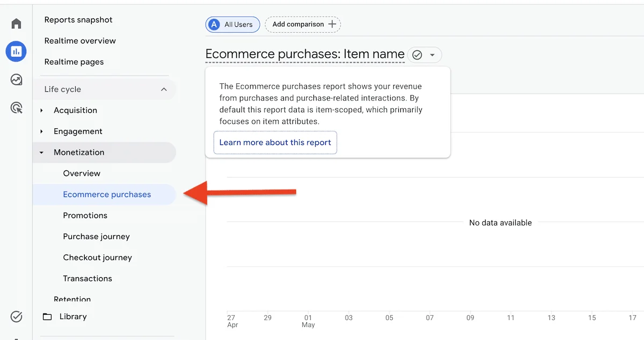Click the Ecommerce purchases: Item name title
Image resolution: width=644 pixels, height=340 pixels.
tap(305, 54)
